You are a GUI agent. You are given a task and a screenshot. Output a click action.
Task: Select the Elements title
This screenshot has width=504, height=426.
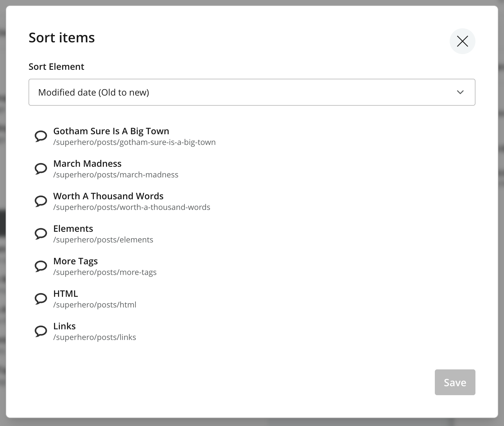(x=73, y=229)
